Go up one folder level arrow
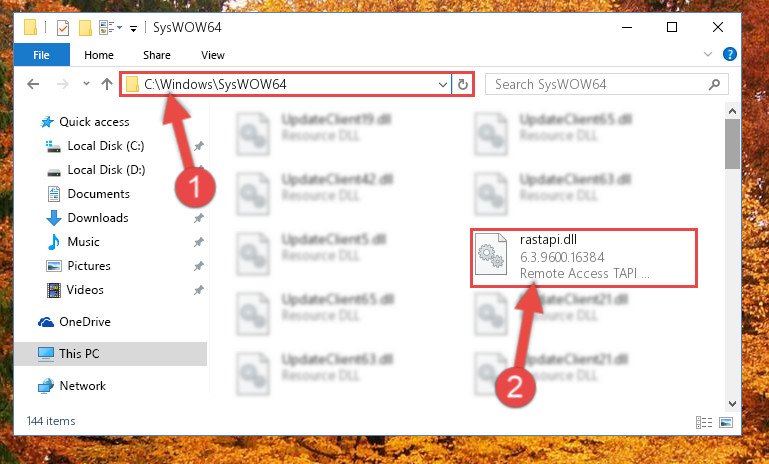Screen dimensions: 769x464 [107, 84]
